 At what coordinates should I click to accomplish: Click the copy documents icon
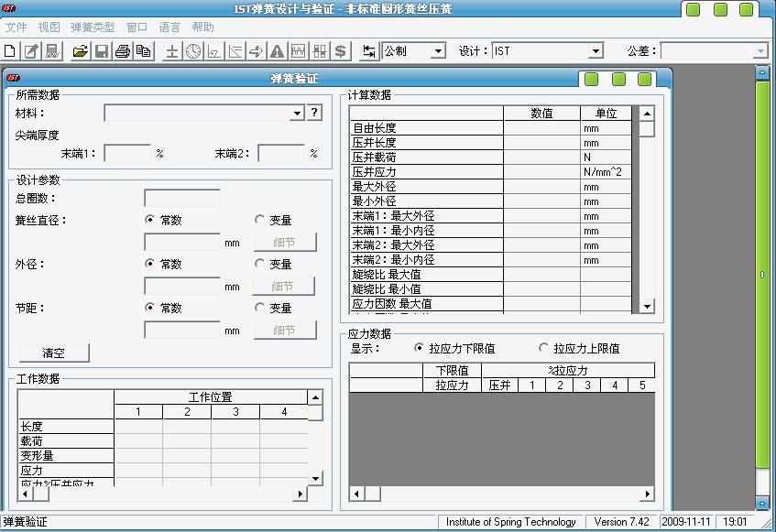(144, 51)
